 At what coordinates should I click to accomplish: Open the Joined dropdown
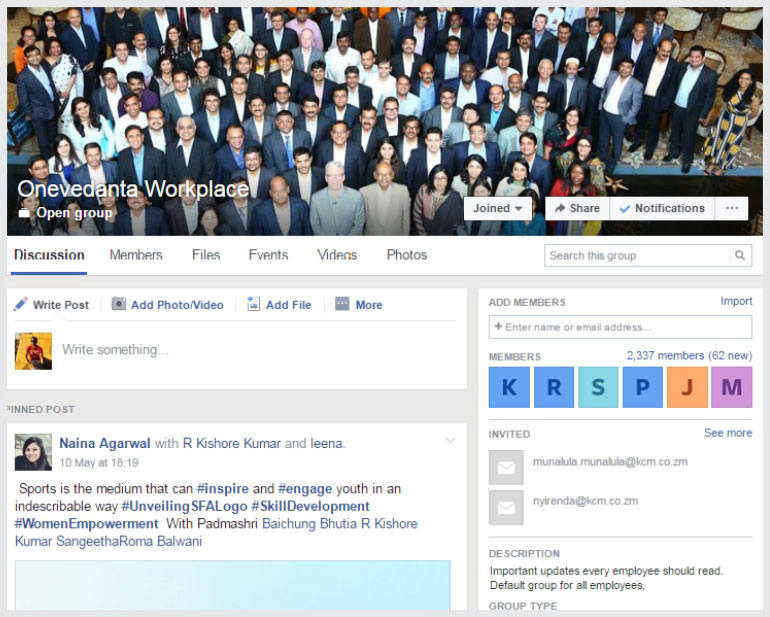click(x=498, y=208)
